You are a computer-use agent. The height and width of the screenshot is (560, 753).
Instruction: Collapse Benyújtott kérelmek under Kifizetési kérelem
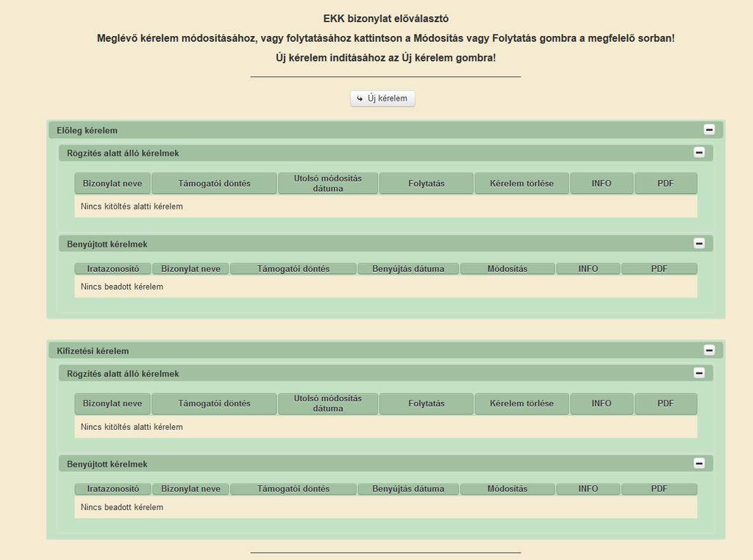click(x=699, y=464)
